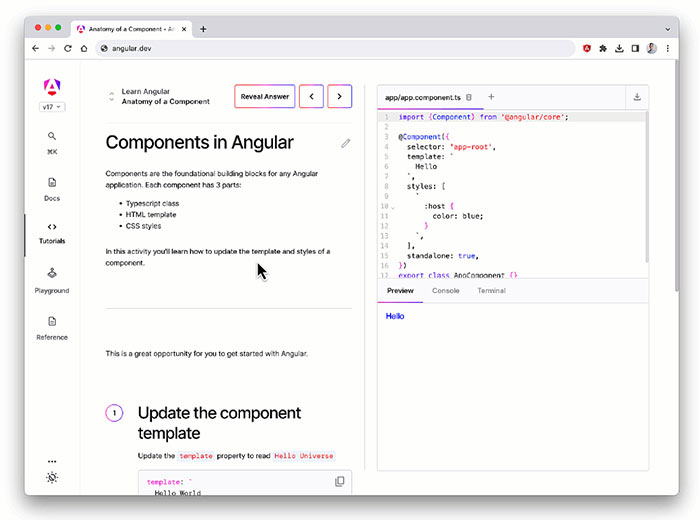Click the page vertical scrollbar
This screenshot has width=700, height=520.
point(677,176)
